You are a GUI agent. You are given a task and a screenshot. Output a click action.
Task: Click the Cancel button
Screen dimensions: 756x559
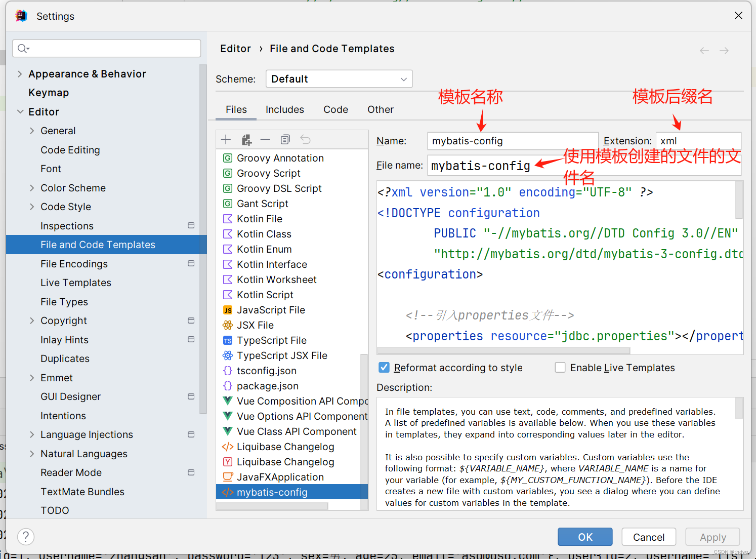point(649,537)
